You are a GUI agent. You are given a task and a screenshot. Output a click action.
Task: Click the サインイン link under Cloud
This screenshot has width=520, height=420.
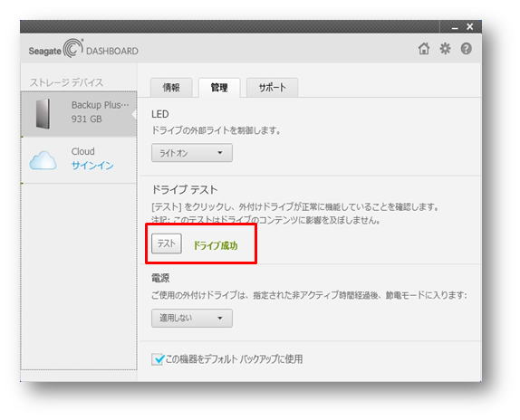[92, 166]
